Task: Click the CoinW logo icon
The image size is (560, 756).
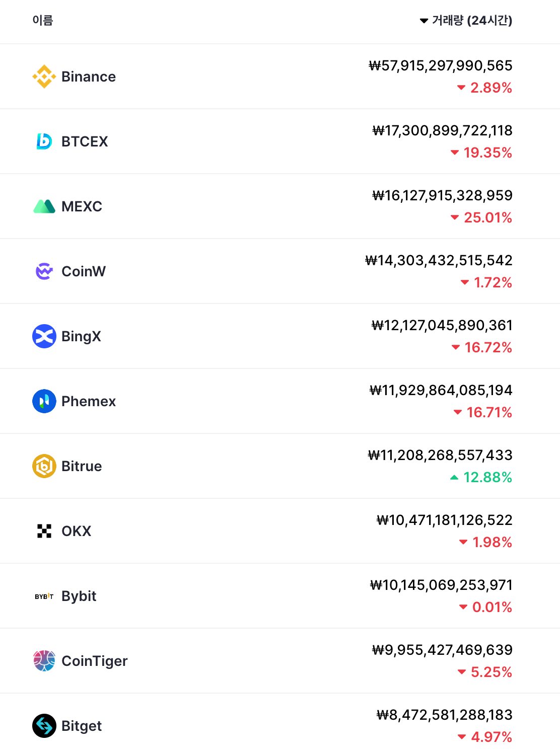Action: pos(44,271)
